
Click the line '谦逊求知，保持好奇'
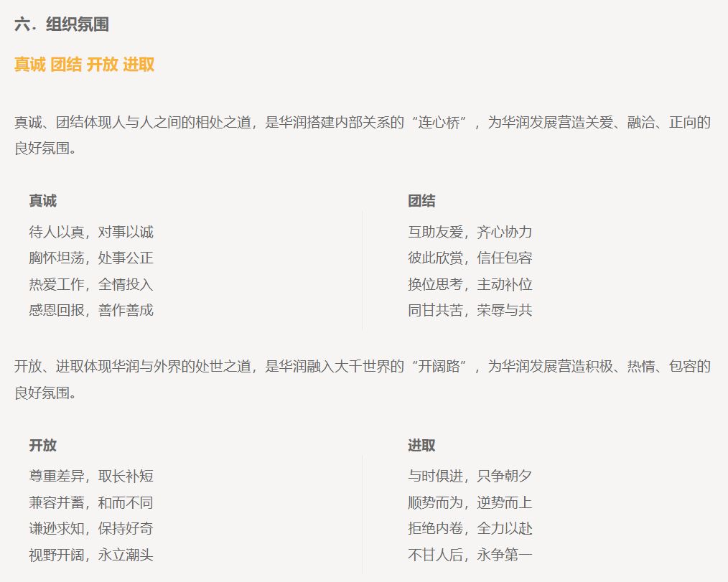click(x=91, y=528)
